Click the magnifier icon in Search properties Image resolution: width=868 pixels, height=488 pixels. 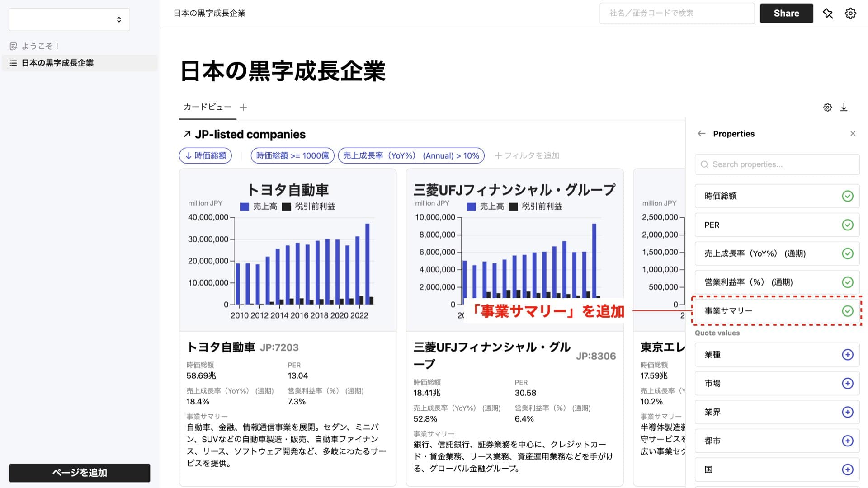tap(704, 164)
